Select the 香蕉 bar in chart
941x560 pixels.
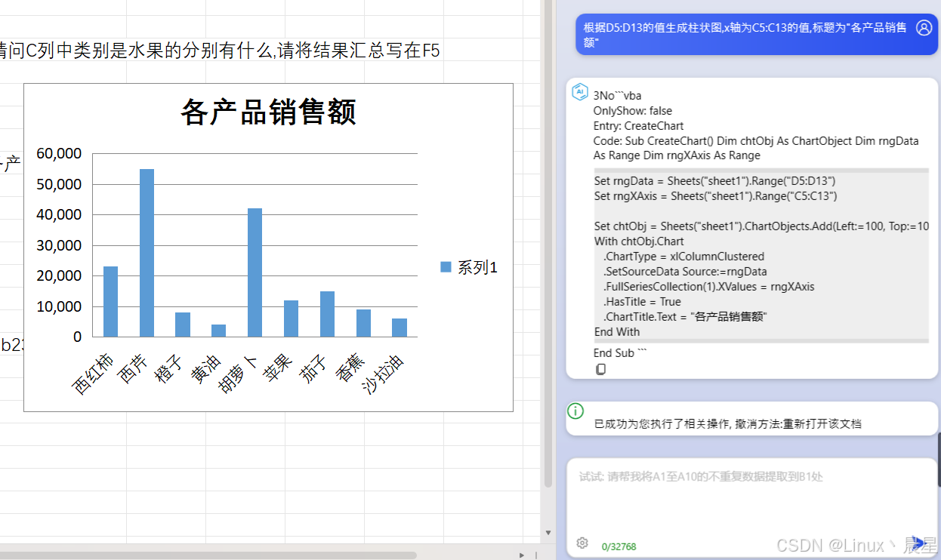(x=363, y=323)
